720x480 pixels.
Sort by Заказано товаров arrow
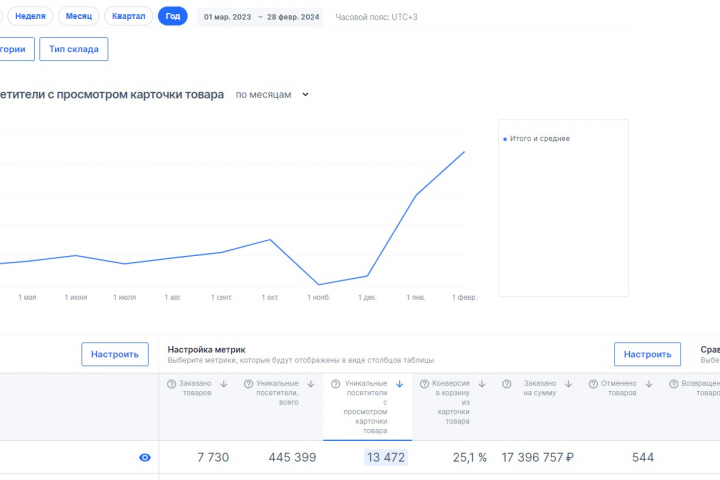point(224,384)
